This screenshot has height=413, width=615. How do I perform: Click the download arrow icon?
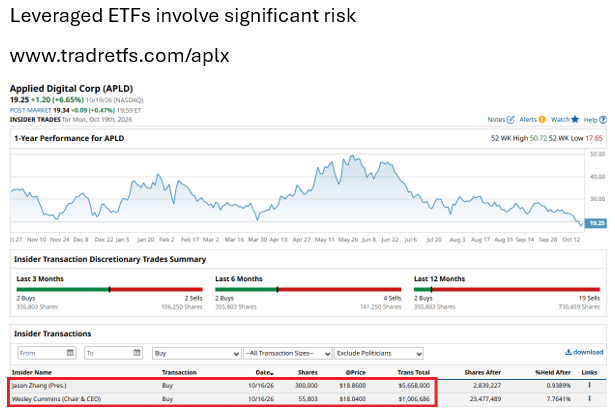(x=568, y=352)
